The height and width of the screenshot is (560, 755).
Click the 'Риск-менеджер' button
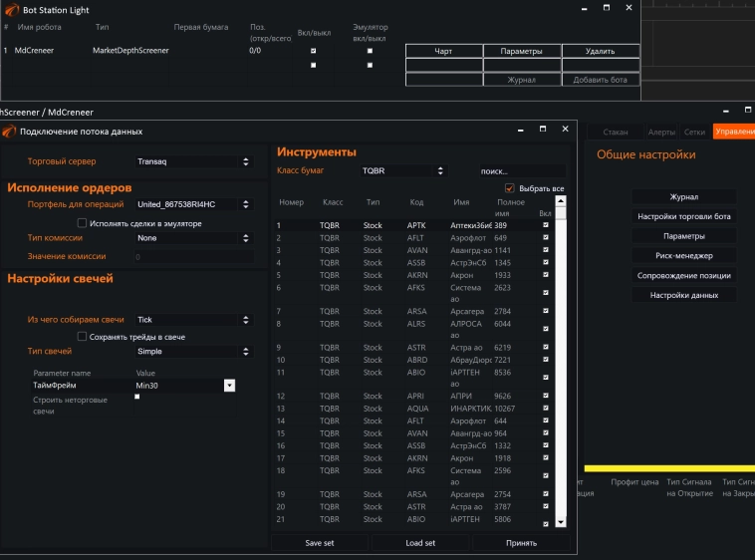(x=684, y=255)
